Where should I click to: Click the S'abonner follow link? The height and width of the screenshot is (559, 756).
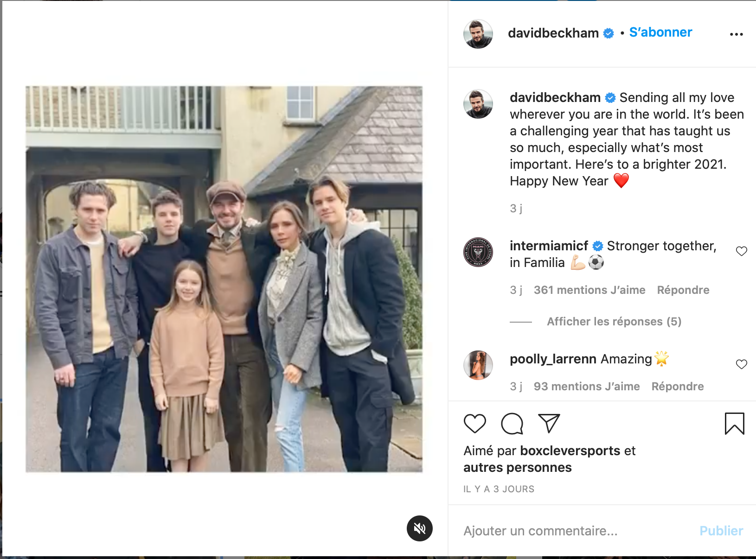660,32
